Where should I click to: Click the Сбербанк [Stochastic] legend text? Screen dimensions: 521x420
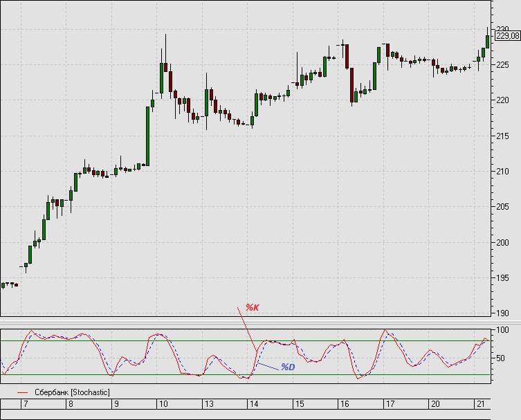click(72, 392)
